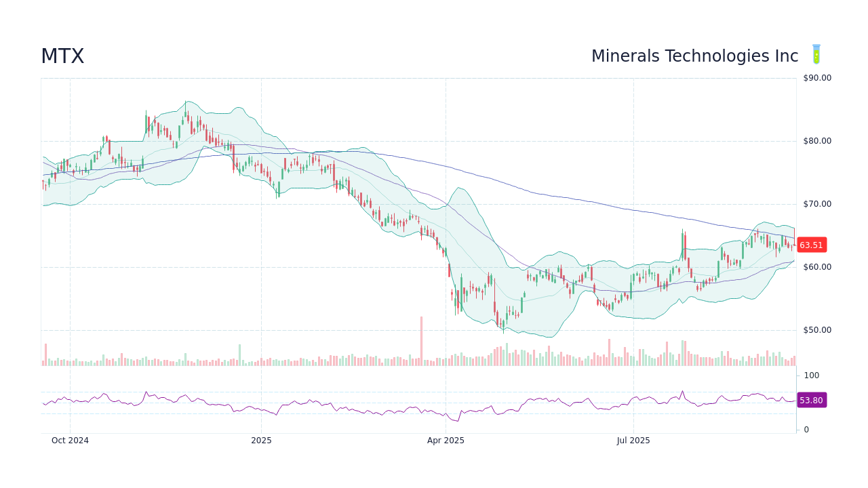Select the Oct 2024 axis label

70,440
